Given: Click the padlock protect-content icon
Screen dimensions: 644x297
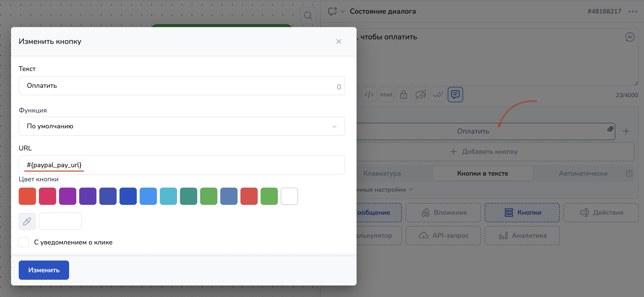Looking at the screenshot, I should coord(403,95).
